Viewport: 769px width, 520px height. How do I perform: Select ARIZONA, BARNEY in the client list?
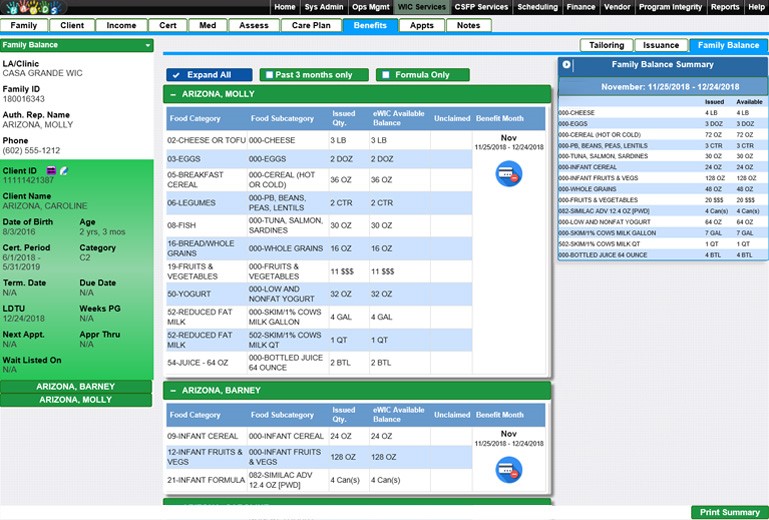tap(76, 386)
